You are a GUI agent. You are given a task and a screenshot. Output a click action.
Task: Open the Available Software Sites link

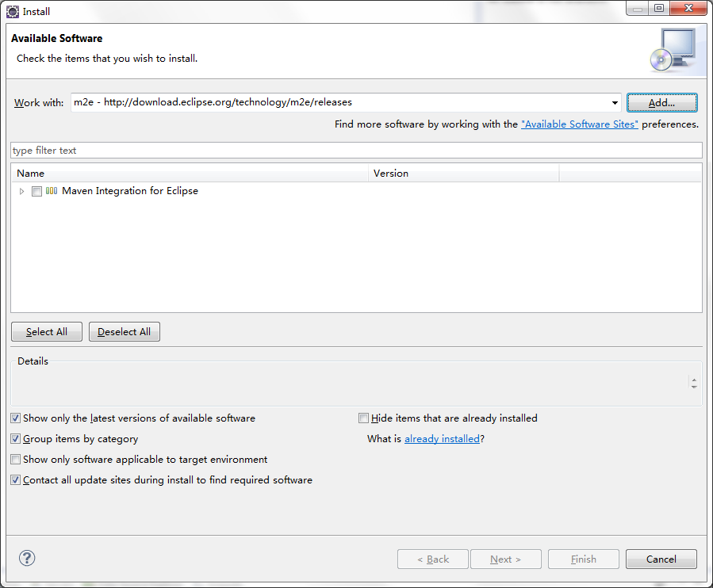point(579,124)
